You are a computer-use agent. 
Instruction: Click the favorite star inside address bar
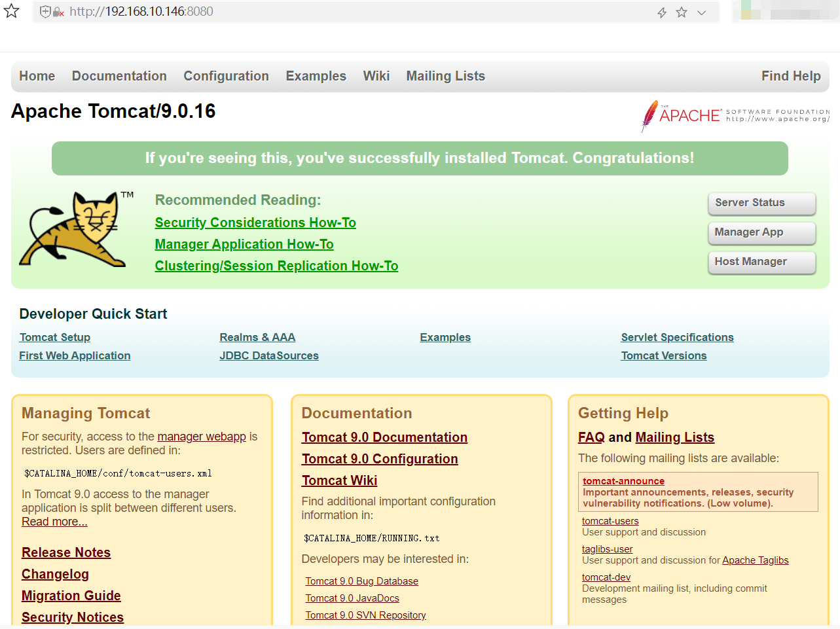682,12
